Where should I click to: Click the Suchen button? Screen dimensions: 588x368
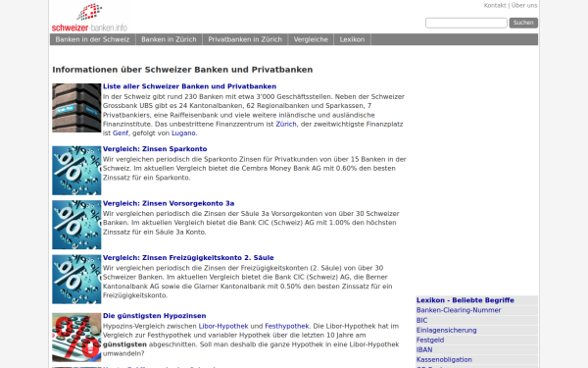coord(523,23)
